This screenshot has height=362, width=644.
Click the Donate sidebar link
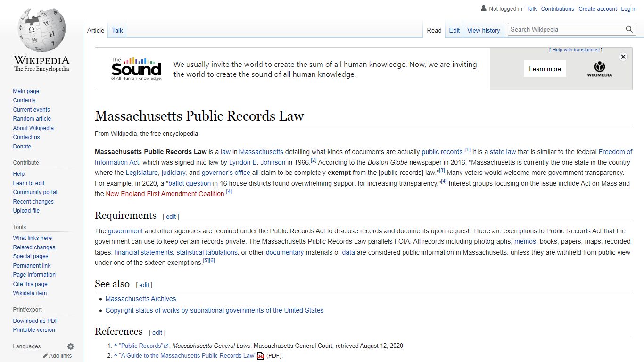coord(22,147)
